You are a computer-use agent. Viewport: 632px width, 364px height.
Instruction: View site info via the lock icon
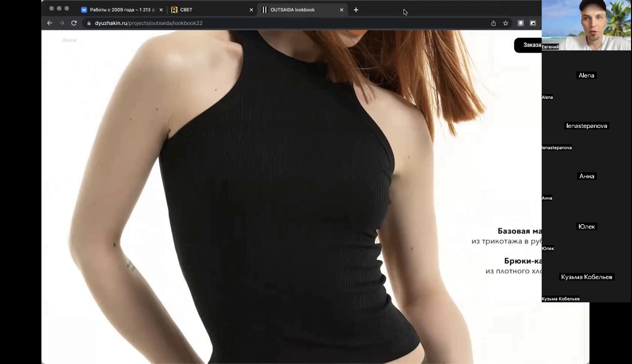point(88,23)
